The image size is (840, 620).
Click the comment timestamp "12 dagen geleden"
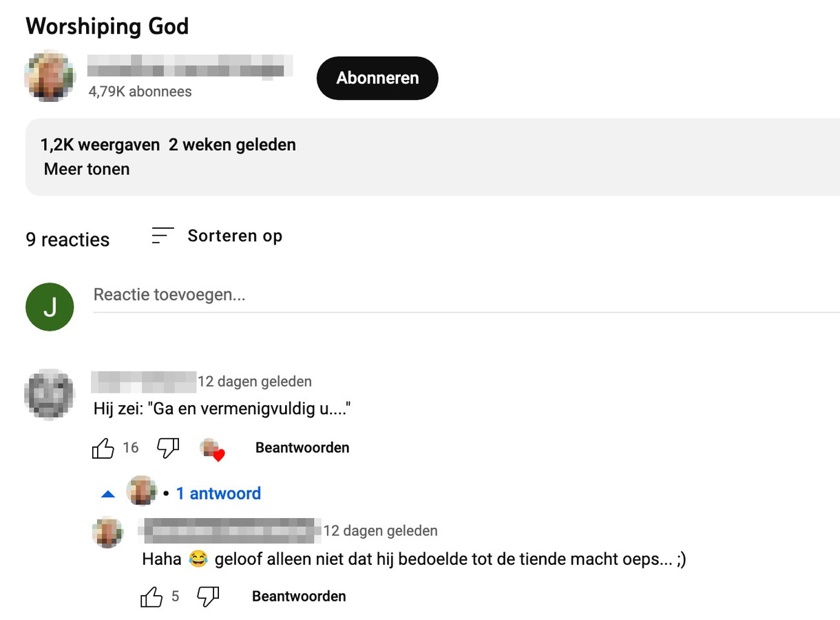[x=255, y=381]
